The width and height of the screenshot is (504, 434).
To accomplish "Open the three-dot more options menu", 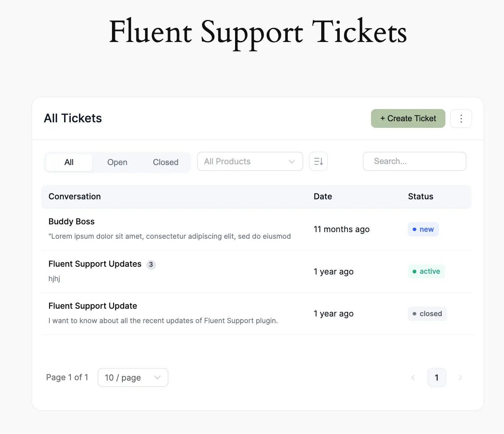I will (x=461, y=119).
